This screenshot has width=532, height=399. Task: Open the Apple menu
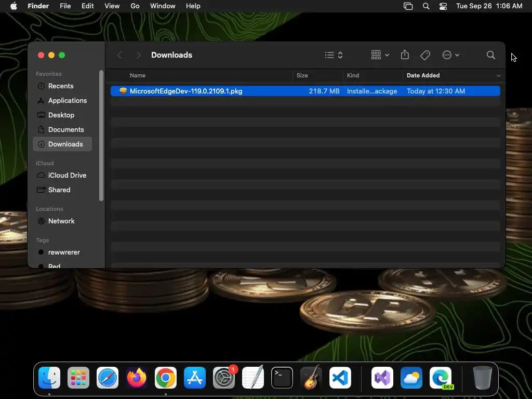pyautogui.click(x=14, y=6)
